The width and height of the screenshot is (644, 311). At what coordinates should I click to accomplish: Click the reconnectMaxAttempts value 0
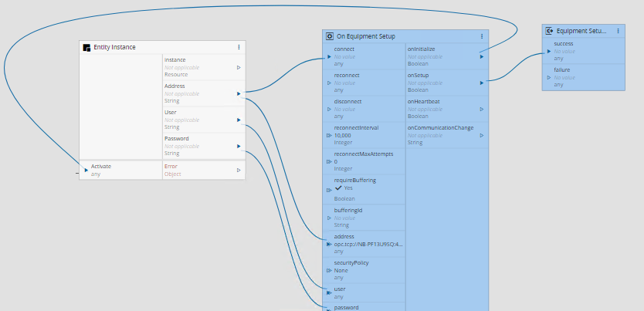click(x=336, y=161)
